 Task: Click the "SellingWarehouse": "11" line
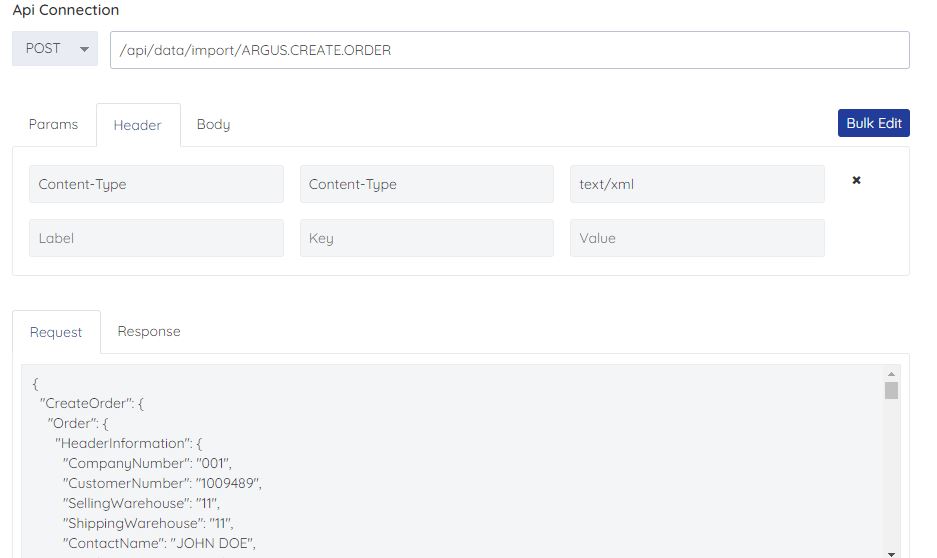coord(141,504)
